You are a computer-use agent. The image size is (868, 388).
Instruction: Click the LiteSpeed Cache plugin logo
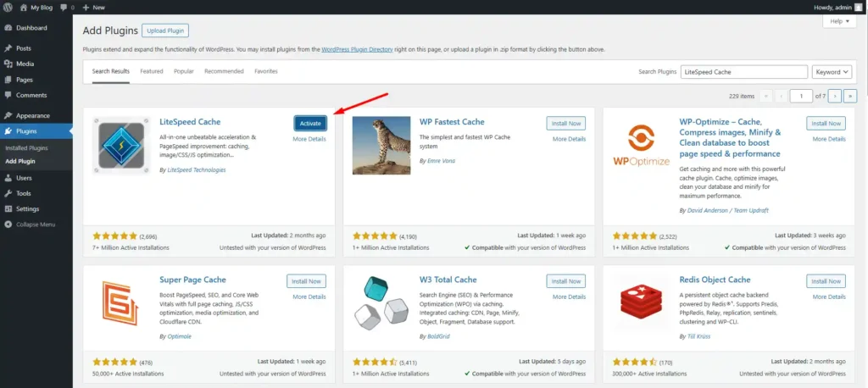click(121, 146)
